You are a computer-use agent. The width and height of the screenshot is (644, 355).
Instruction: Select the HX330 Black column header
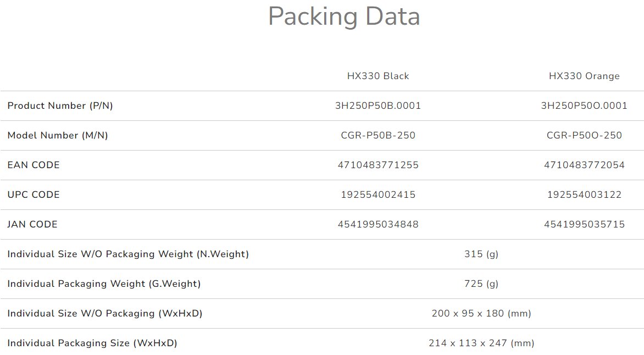(x=378, y=76)
